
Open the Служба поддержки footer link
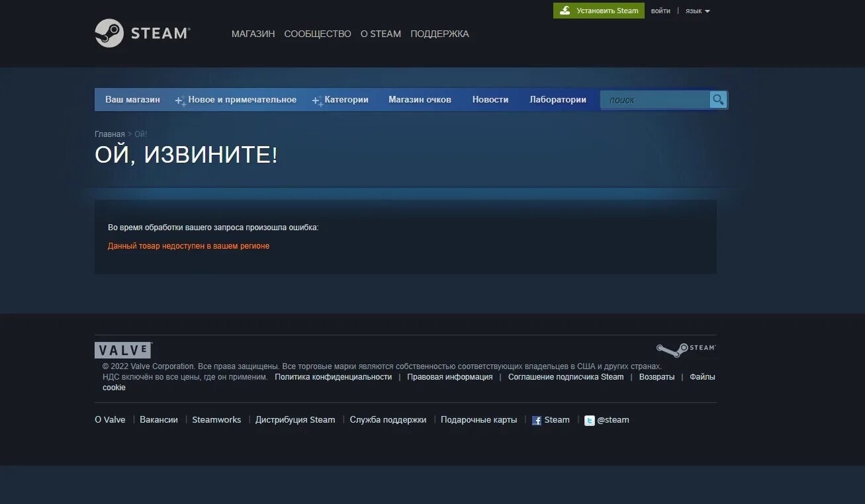388,420
